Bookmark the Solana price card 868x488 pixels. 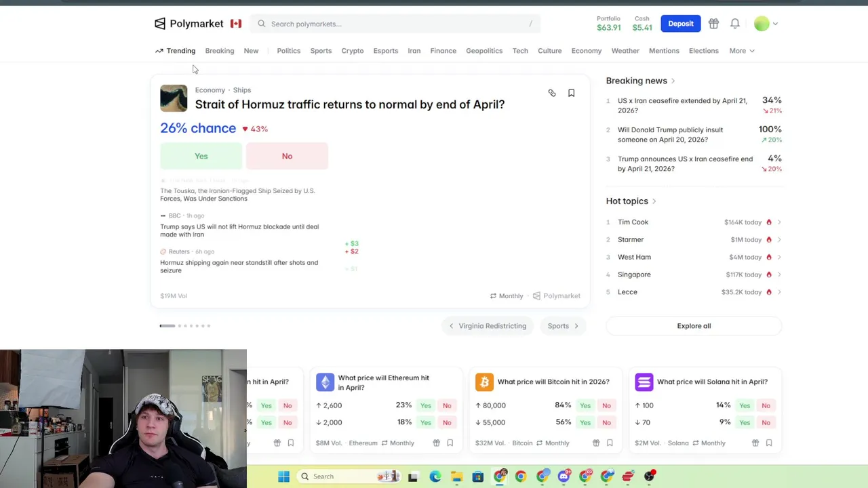tap(769, 443)
